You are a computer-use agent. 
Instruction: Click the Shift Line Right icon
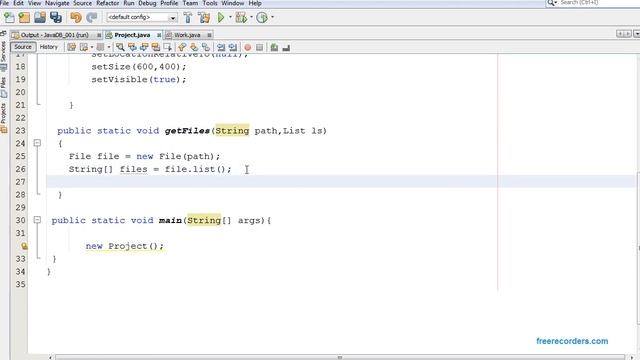pyautogui.click(x=233, y=47)
